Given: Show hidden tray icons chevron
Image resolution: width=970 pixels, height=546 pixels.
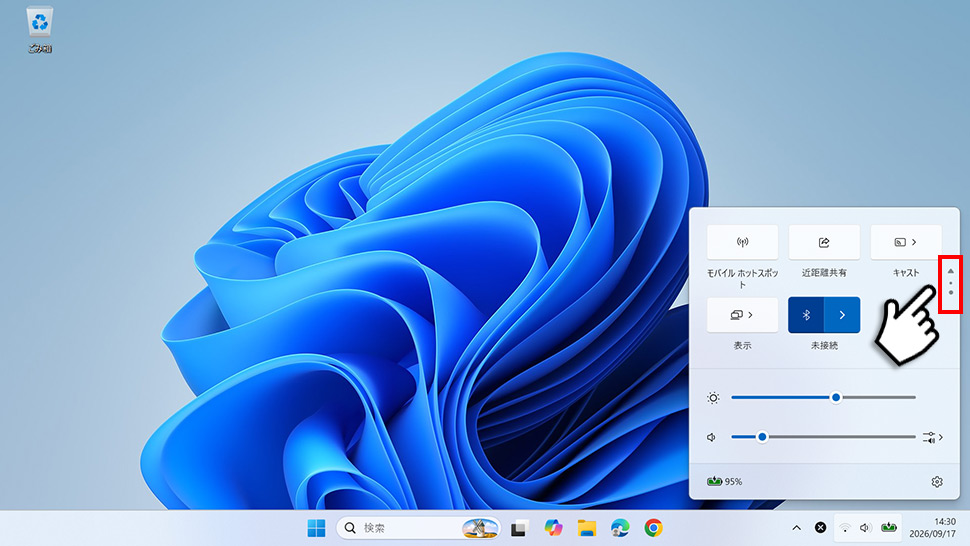Looking at the screenshot, I should click(x=797, y=527).
